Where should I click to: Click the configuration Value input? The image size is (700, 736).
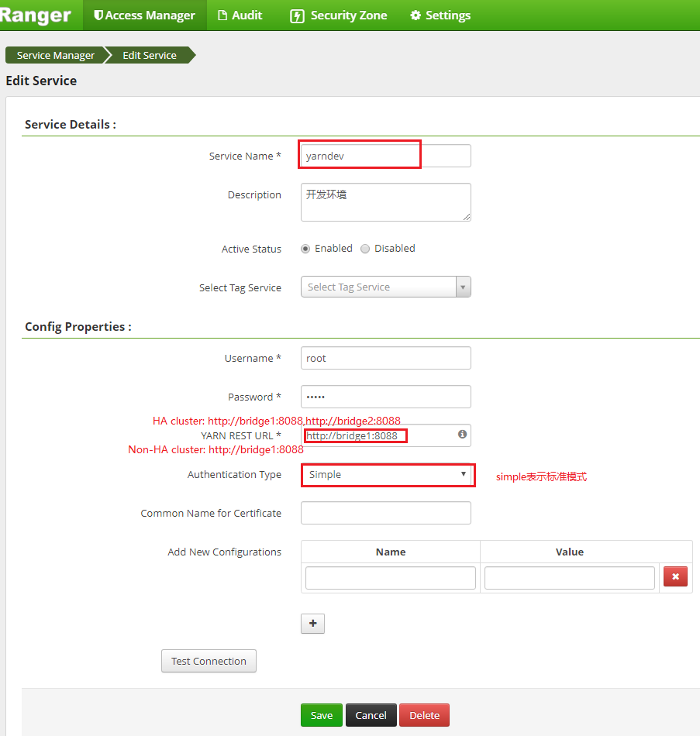point(570,578)
